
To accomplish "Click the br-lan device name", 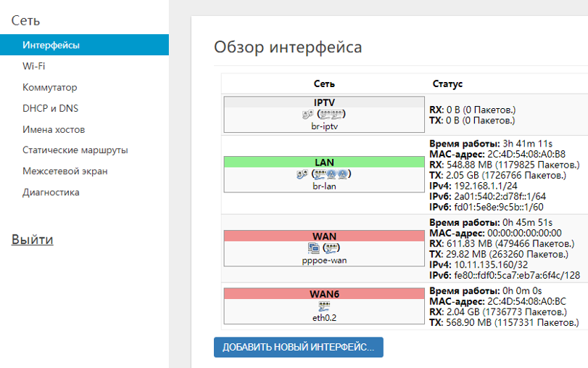I will tap(324, 186).
